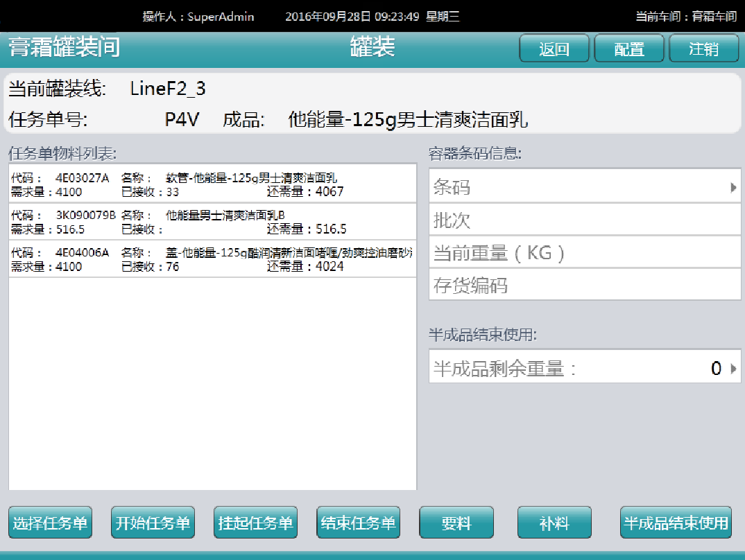Select material row 4E03027A 软管

(x=212, y=184)
